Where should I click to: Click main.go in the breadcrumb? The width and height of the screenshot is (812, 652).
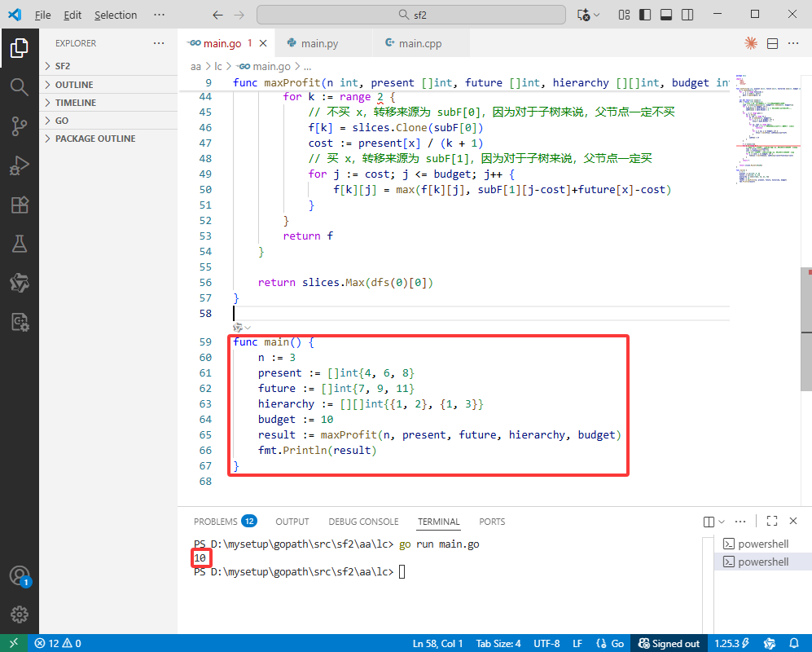pos(264,66)
